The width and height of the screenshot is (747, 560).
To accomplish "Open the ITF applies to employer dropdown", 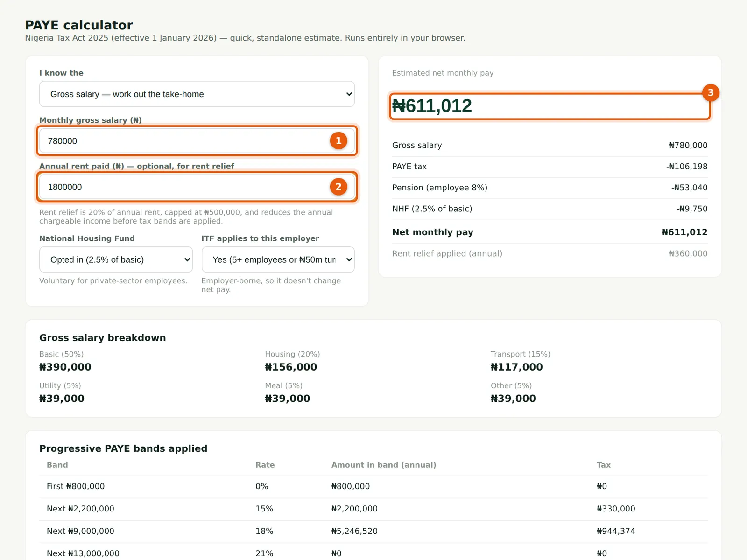I will coord(278,259).
